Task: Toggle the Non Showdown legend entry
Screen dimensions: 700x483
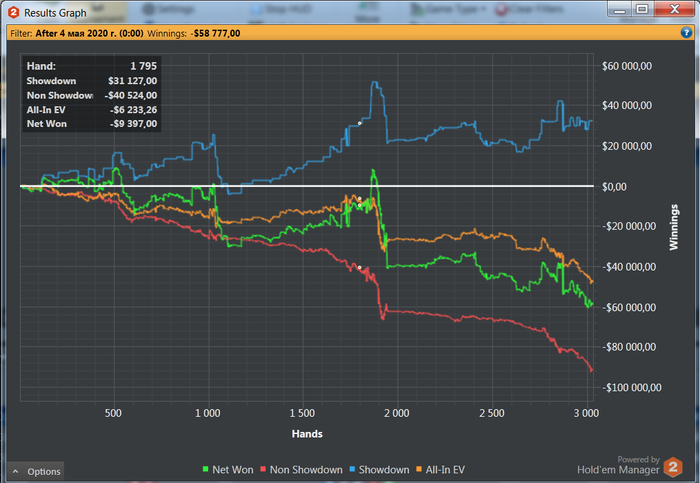Action: 301,470
